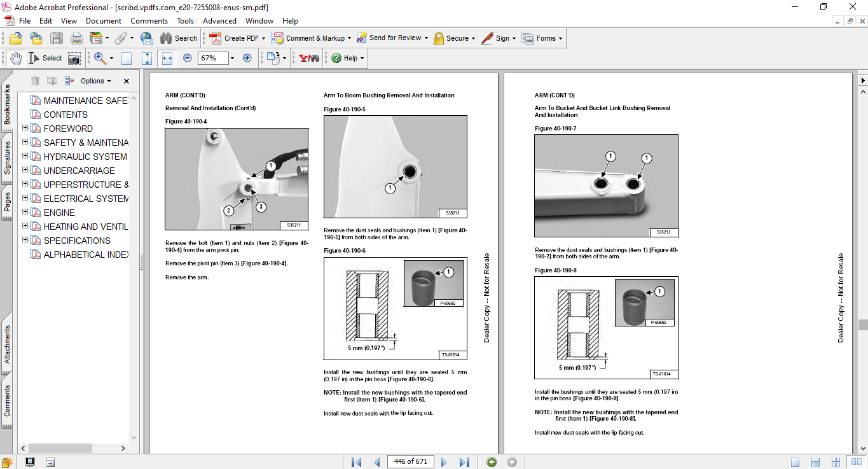Switch to Single Page layout
Viewport: 868px width, 469px height.
pos(795,462)
